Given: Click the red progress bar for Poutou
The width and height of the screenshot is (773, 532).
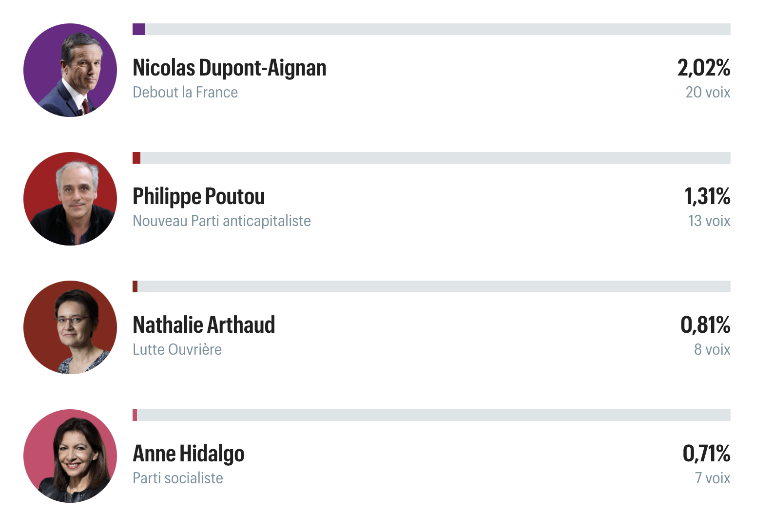Looking at the screenshot, I should (x=431, y=158).
